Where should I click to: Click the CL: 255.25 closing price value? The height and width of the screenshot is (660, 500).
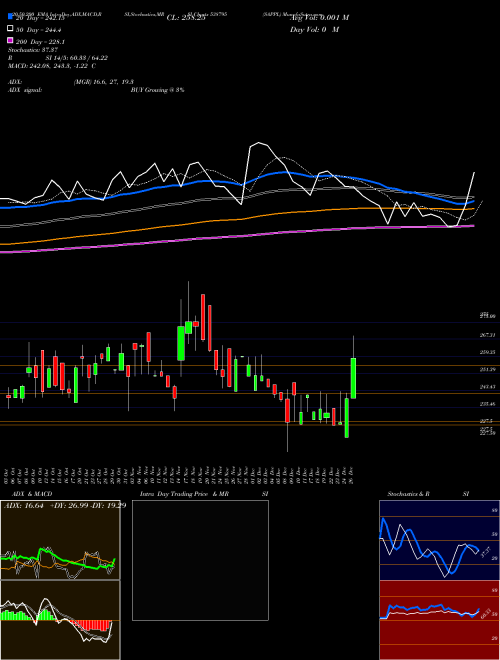pos(186,18)
